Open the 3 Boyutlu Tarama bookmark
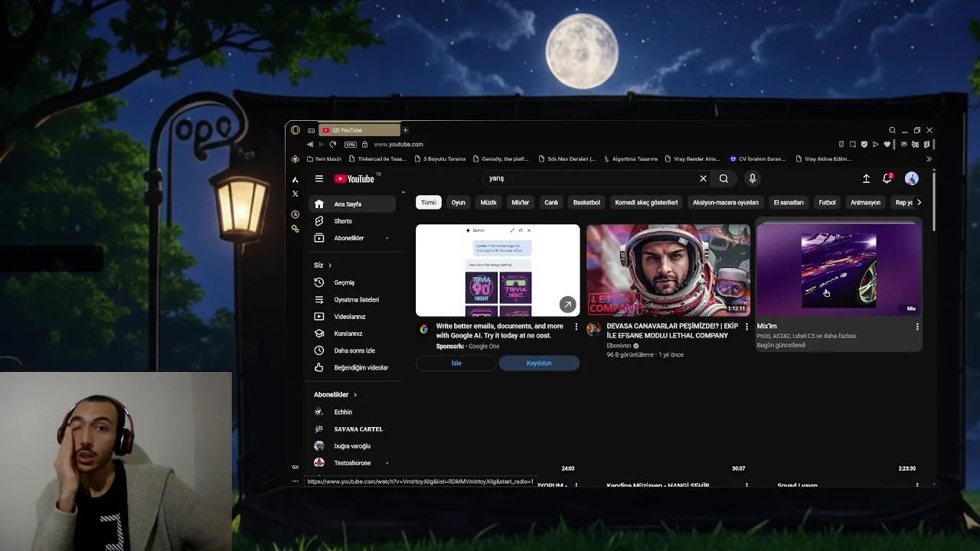This screenshot has width=980, height=551. [x=440, y=159]
